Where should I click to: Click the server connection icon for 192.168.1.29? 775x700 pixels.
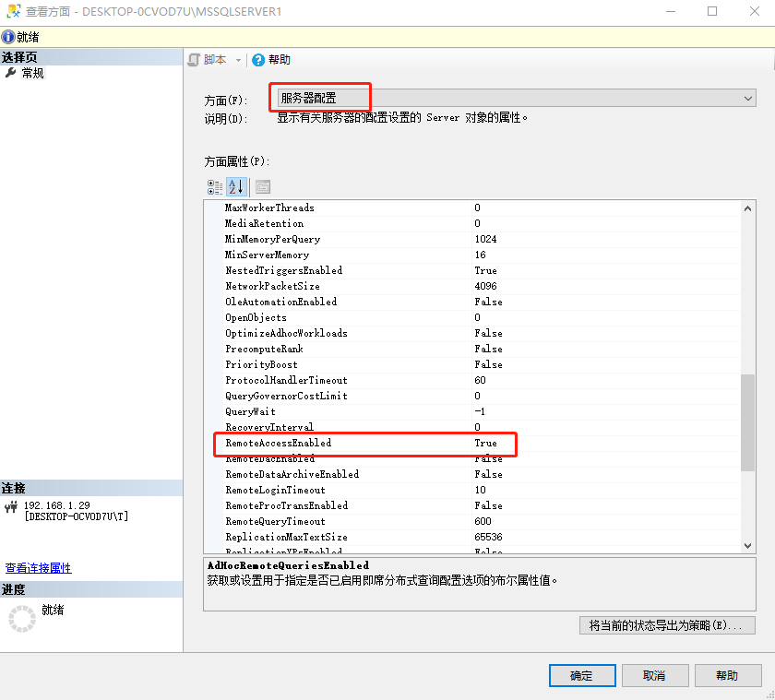point(12,506)
